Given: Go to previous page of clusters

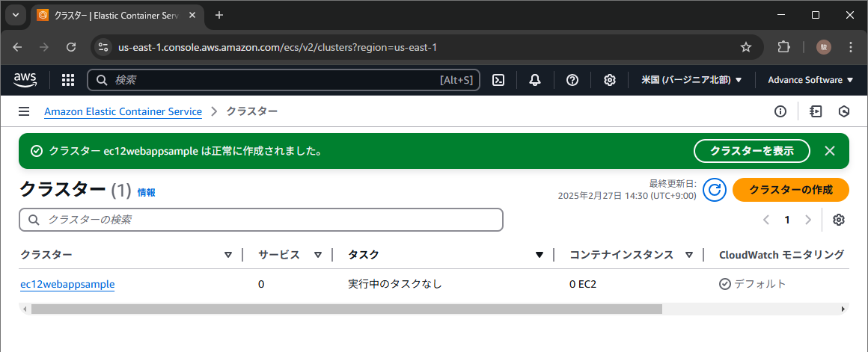Looking at the screenshot, I should [766, 220].
